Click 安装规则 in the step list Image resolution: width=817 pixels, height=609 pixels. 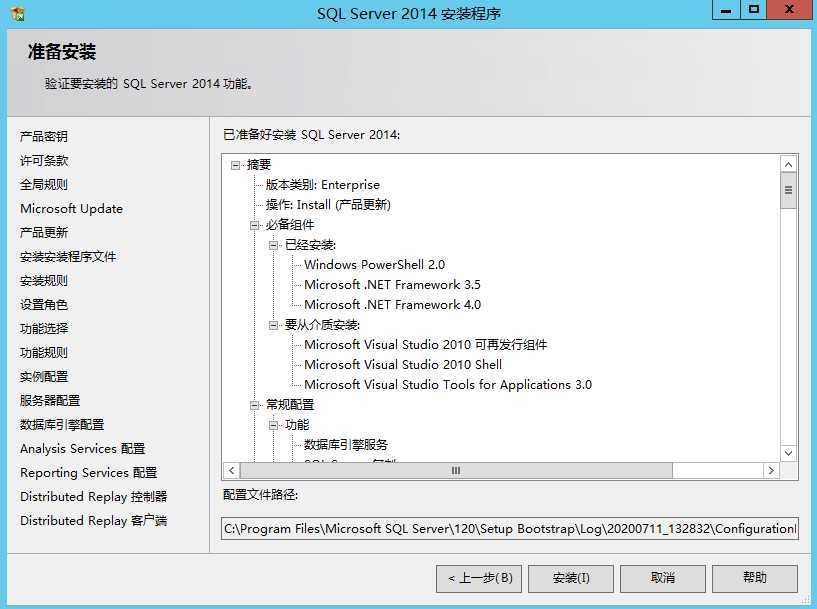44,281
